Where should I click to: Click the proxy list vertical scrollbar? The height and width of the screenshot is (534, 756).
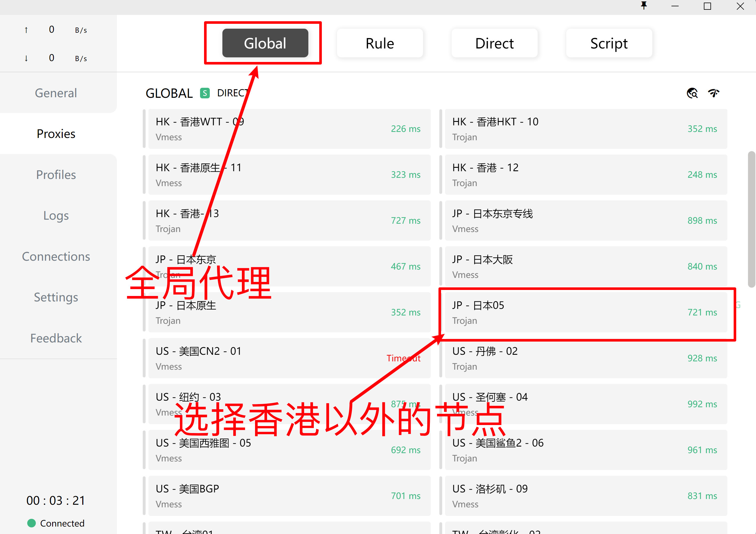[x=751, y=219]
